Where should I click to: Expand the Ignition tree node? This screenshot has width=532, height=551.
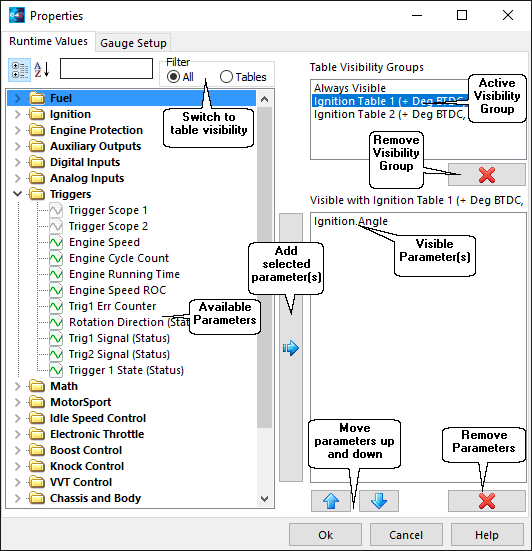(18, 114)
